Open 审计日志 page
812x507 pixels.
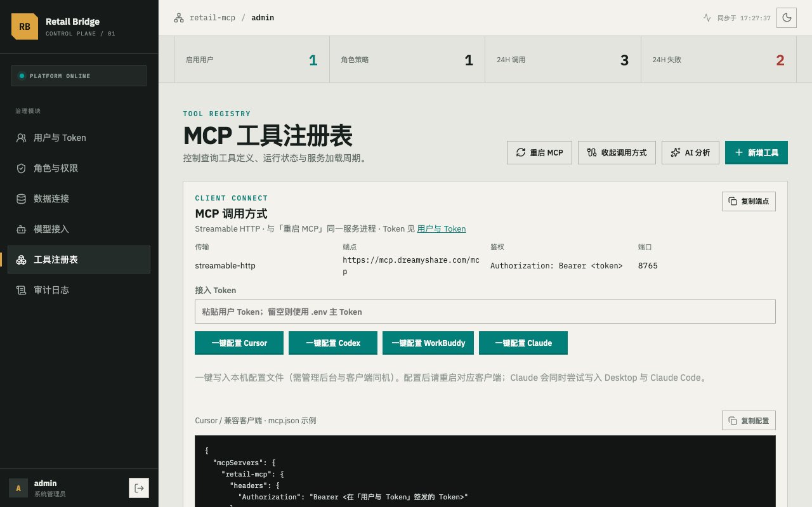point(79,290)
